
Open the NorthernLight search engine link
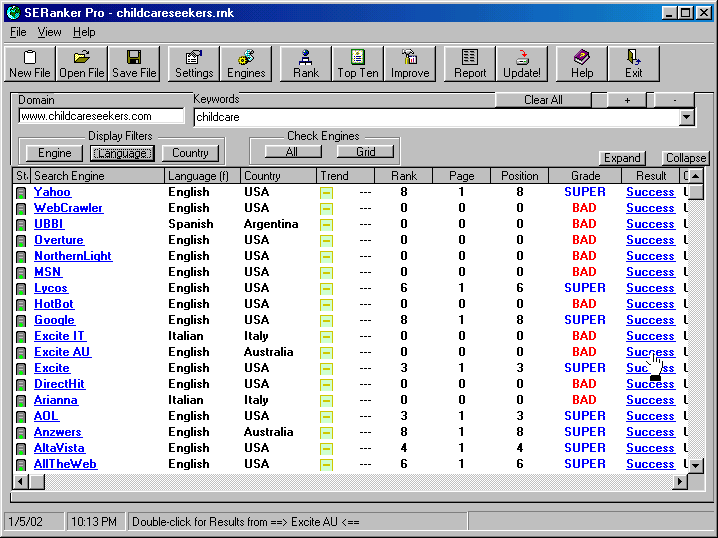coord(73,256)
